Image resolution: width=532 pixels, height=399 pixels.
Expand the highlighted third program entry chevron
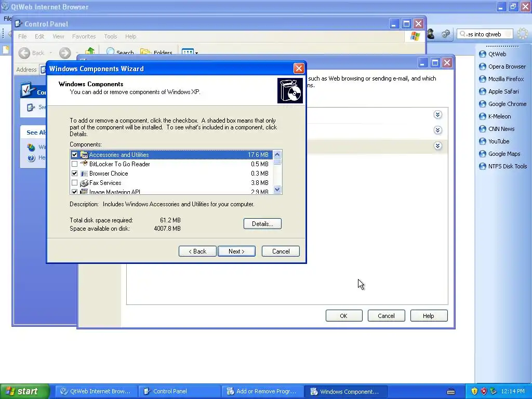click(x=437, y=146)
